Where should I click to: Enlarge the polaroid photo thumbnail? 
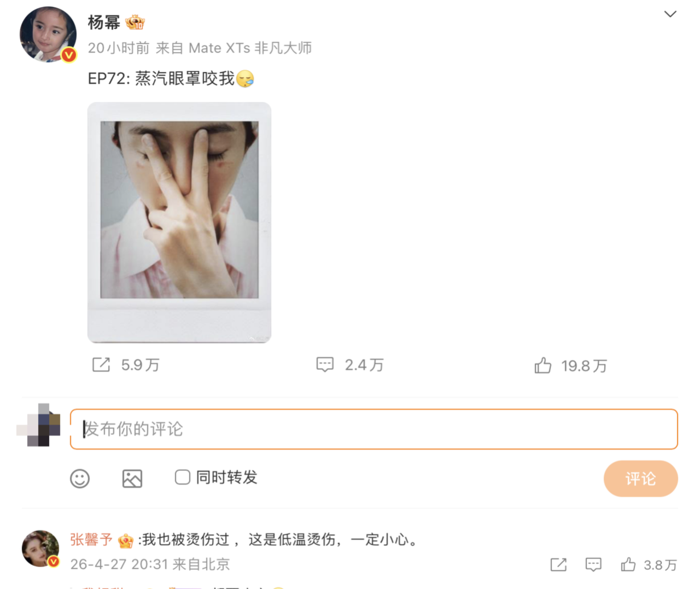coord(179,222)
